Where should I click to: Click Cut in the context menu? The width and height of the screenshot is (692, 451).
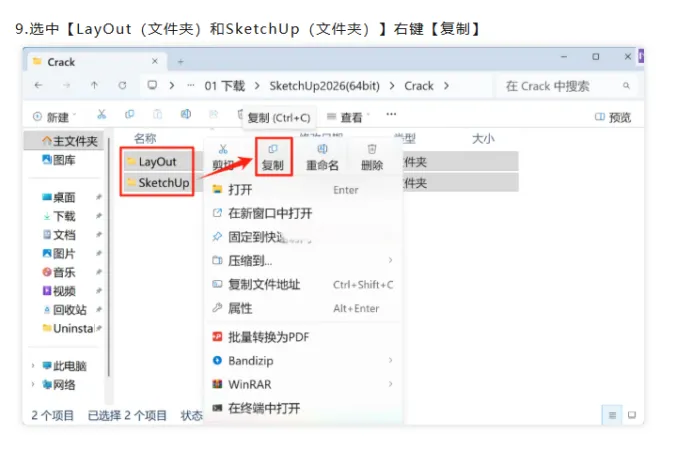[223, 158]
